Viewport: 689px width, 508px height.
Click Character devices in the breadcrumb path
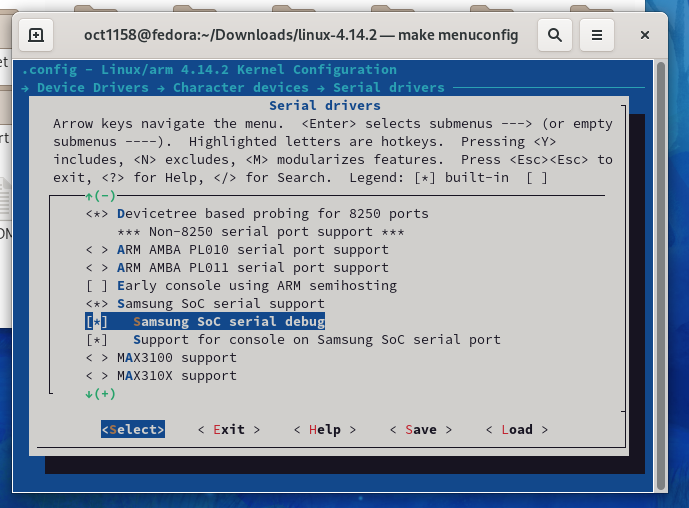pyautogui.click(x=241, y=88)
